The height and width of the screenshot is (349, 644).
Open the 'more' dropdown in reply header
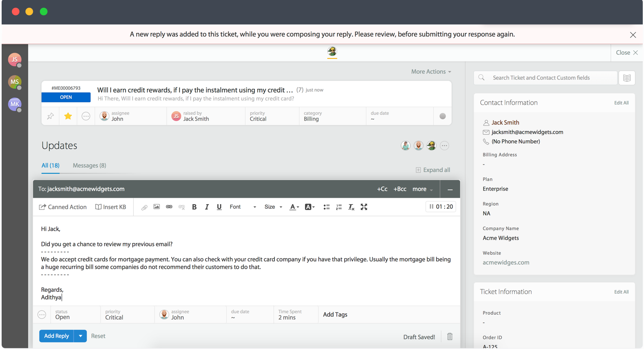pyautogui.click(x=422, y=189)
